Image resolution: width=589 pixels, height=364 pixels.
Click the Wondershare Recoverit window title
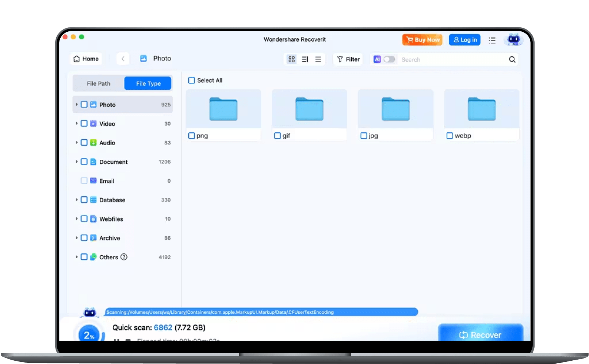pos(295,39)
